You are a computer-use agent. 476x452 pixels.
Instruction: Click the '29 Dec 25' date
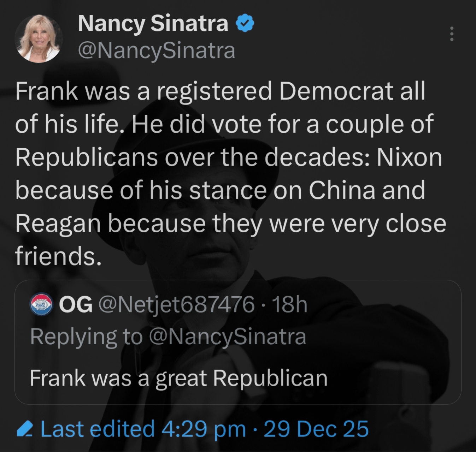316,429
